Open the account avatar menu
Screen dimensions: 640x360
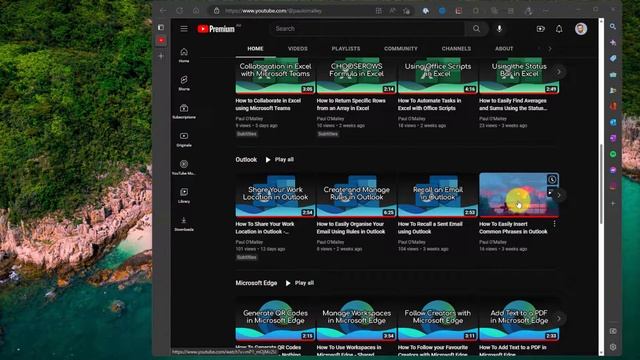581,29
